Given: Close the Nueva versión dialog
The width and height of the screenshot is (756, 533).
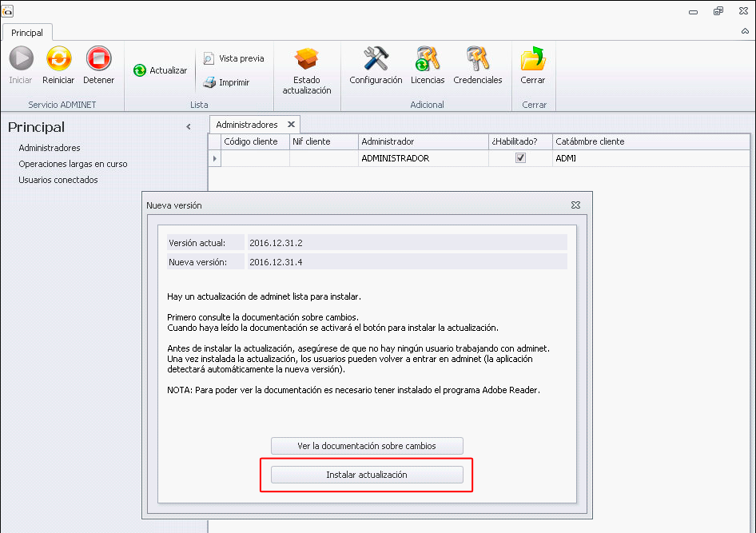Looking at the screenshot, I should tap(575, 205).
